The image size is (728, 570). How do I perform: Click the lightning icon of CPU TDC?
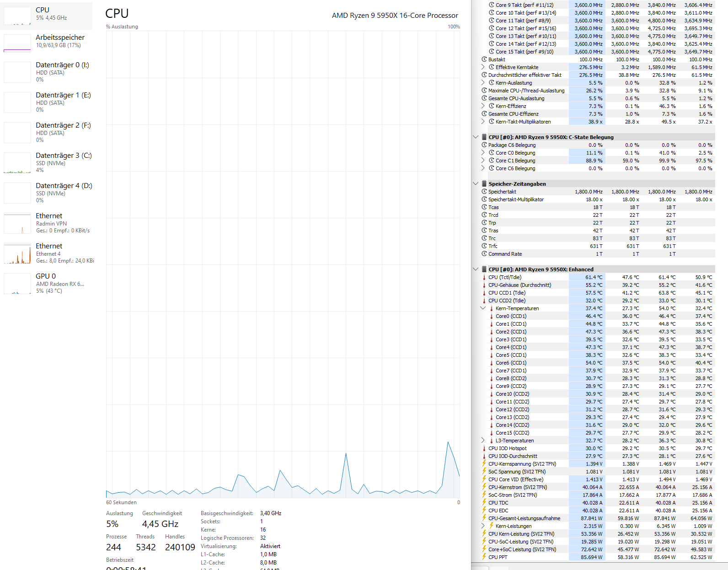point(484,503)
